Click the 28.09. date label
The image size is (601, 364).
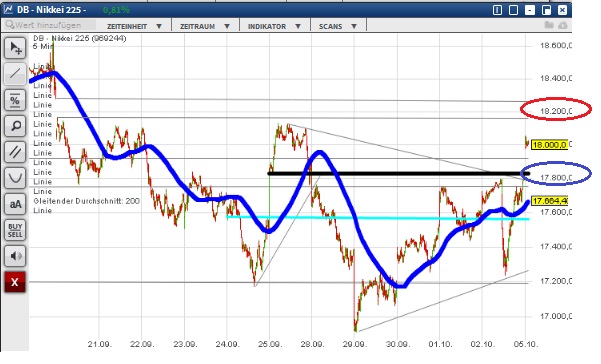coord(312,344)
